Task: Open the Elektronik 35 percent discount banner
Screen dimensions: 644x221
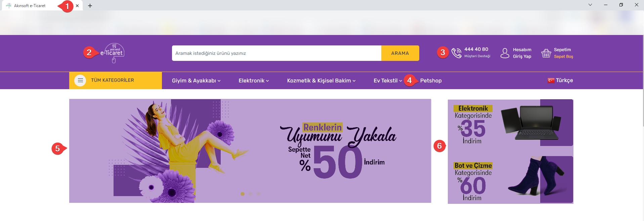Action: (510, 122)
